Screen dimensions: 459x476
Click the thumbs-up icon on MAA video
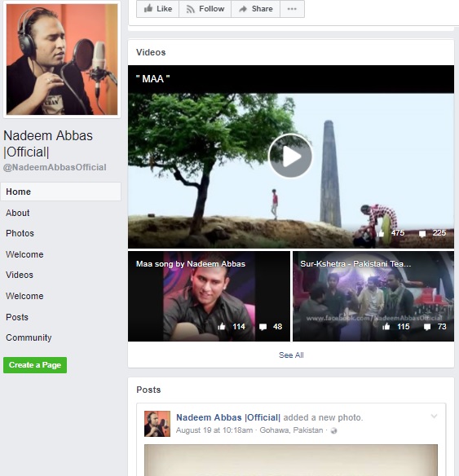(x=381, y=233)
